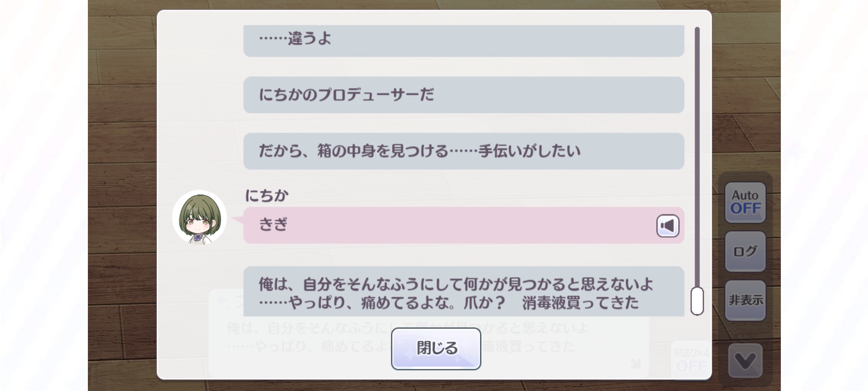This screenshot has height=391, width=868.
Task: Click the にちか speaker name label
Action: [x=267, y=196]
